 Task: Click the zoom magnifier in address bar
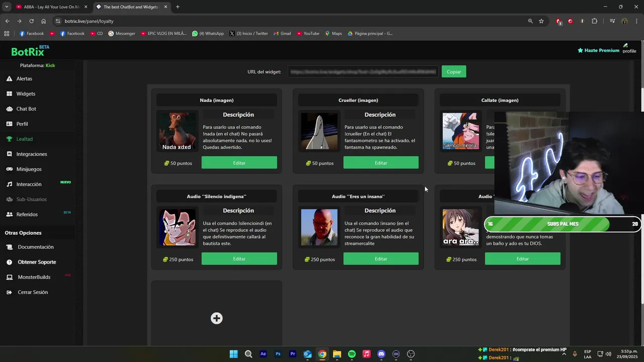(530, 21)
